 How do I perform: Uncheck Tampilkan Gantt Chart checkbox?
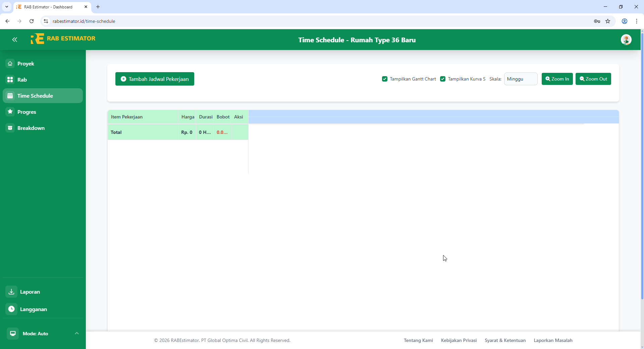[385, 79]
